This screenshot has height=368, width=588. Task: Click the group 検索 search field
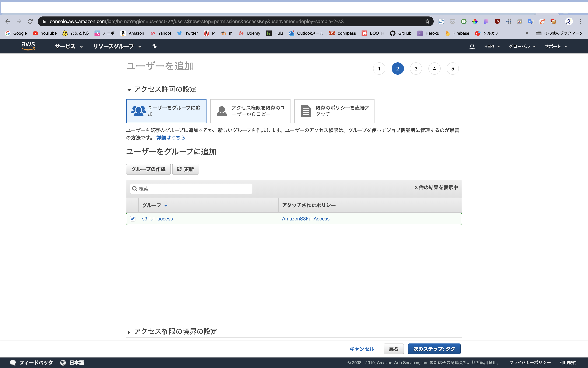pos(191,189)
